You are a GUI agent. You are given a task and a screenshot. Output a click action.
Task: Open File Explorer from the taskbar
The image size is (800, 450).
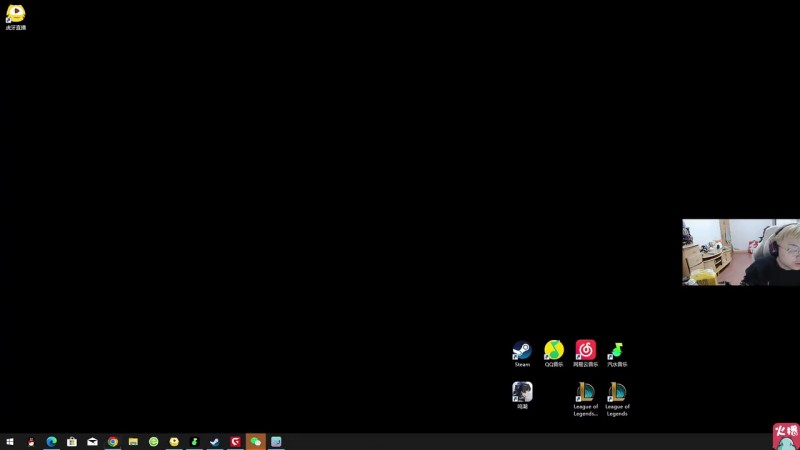[x=133, y=441]
